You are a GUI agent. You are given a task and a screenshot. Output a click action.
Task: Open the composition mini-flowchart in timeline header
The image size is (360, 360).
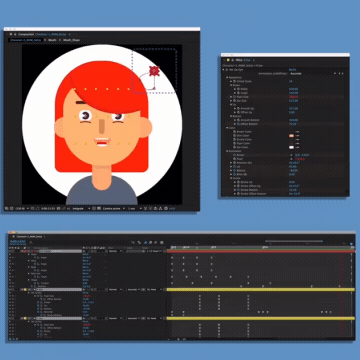coord(133,242)
